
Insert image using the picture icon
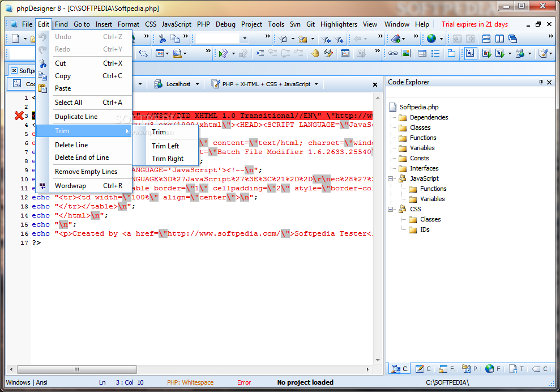[406, 54]
